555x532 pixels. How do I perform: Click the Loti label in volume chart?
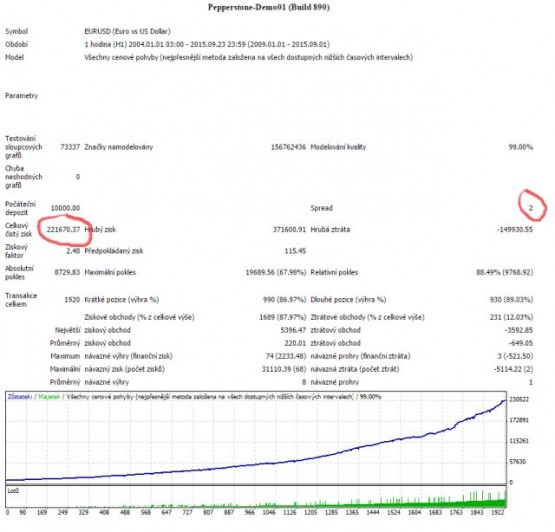[13, 491]
